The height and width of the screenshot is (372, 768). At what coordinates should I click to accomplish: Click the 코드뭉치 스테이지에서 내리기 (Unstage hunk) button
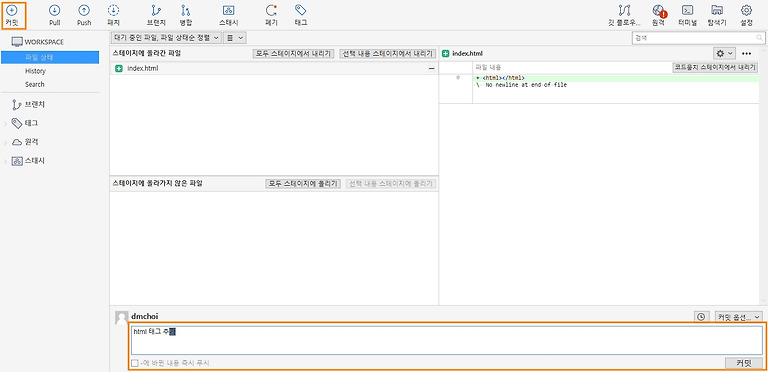coord(715,68)
